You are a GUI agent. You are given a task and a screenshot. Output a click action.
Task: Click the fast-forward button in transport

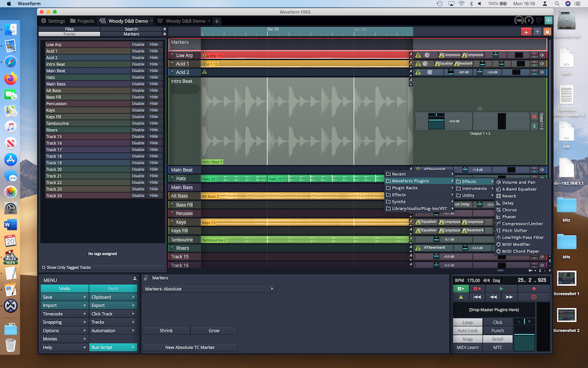(x=509, y=297)
